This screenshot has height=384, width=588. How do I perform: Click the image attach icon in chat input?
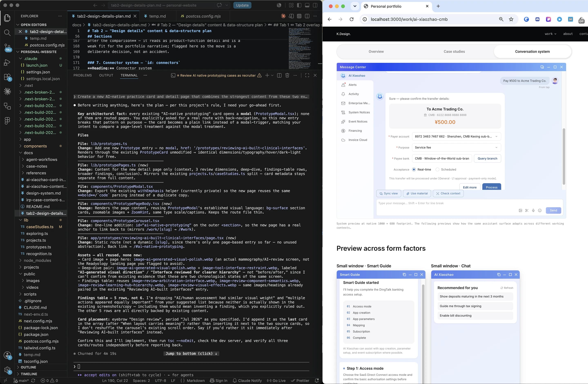coord(520,210)
